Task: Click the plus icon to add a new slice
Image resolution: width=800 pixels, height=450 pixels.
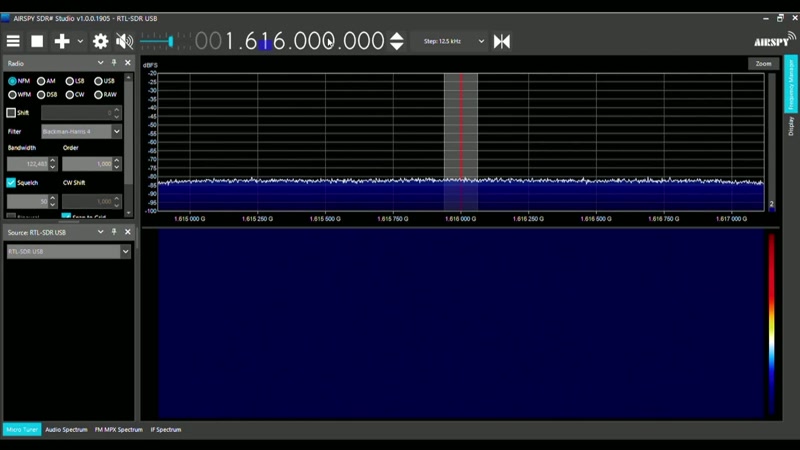Action: pyautogui.click(x=62, y=41)
